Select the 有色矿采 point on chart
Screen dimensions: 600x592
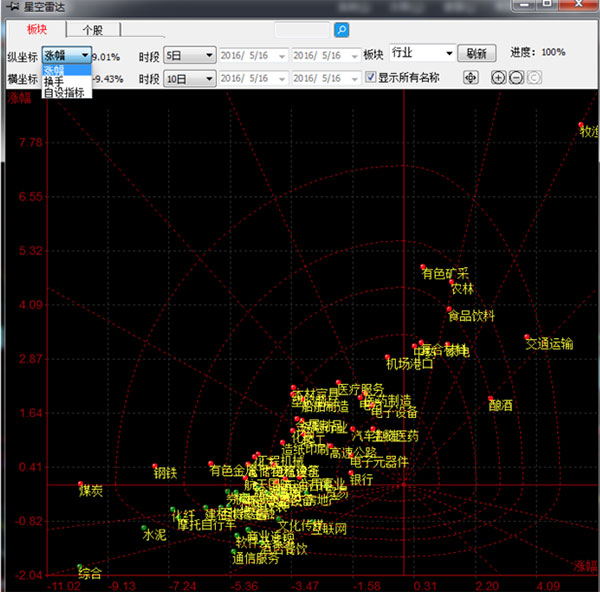(x=424, y=266)
